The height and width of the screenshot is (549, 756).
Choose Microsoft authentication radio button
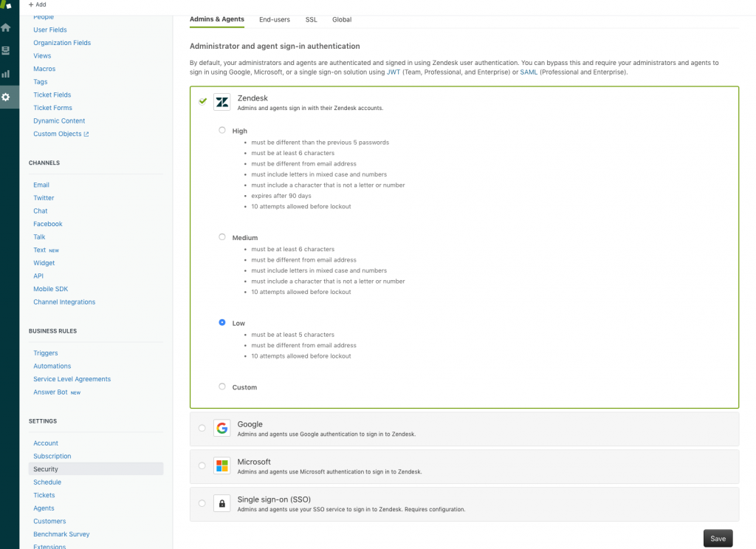pyautogui.click(x=202, y=466)
